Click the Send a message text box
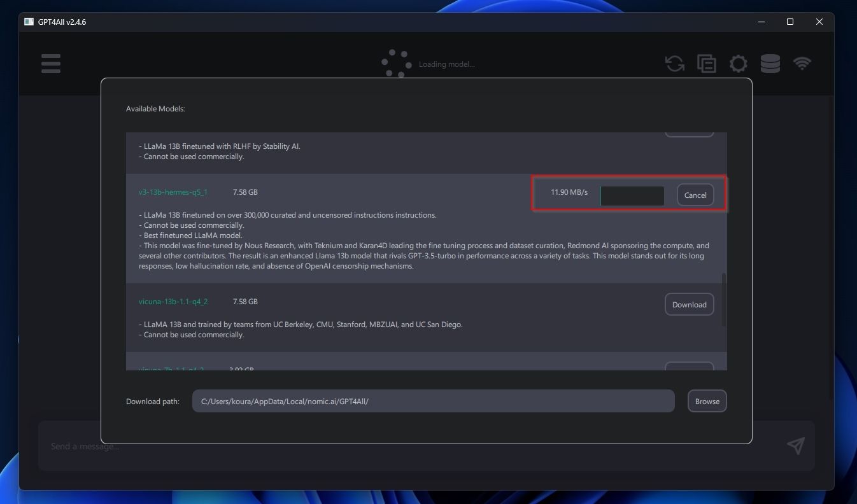Viewport: 857px width, 504px height. coord(255,446)
